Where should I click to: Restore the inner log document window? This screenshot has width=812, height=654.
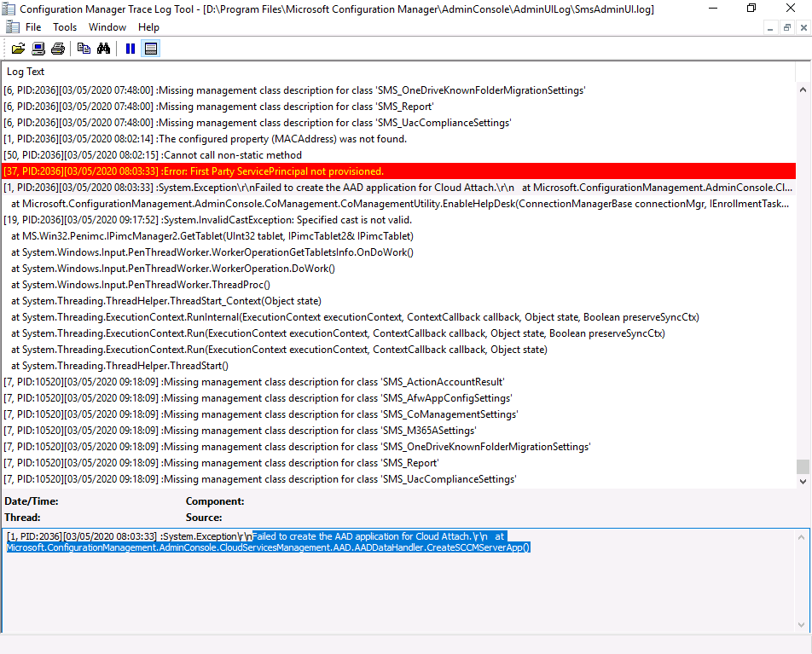(x=786, y=28)
